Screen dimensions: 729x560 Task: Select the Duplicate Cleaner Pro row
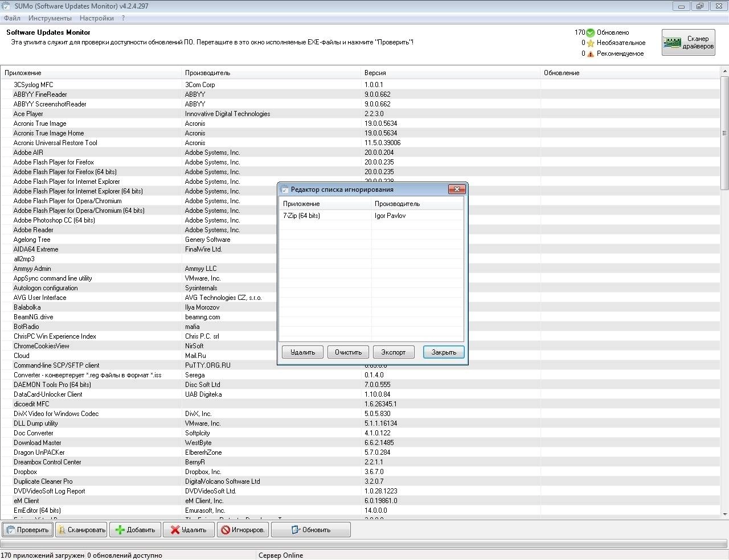(x=360, y=481)
